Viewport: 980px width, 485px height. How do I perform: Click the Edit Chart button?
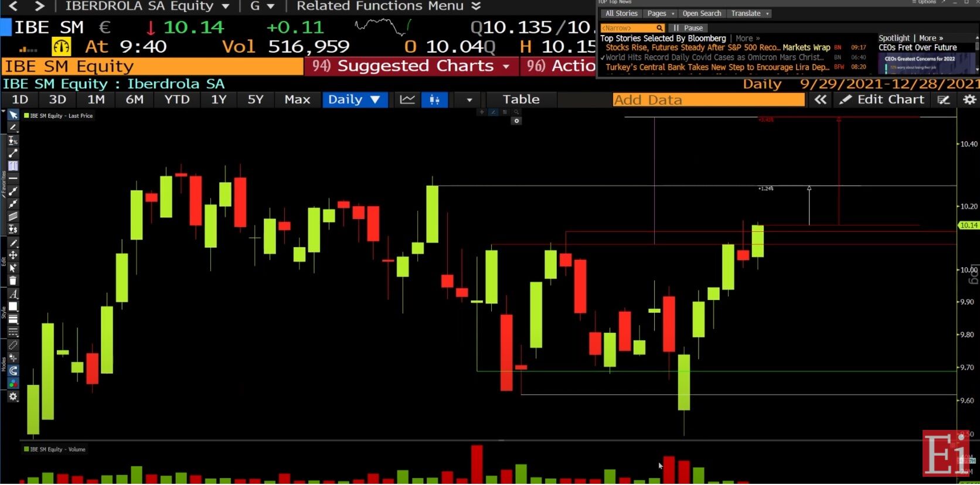click(x=882, y=100)
